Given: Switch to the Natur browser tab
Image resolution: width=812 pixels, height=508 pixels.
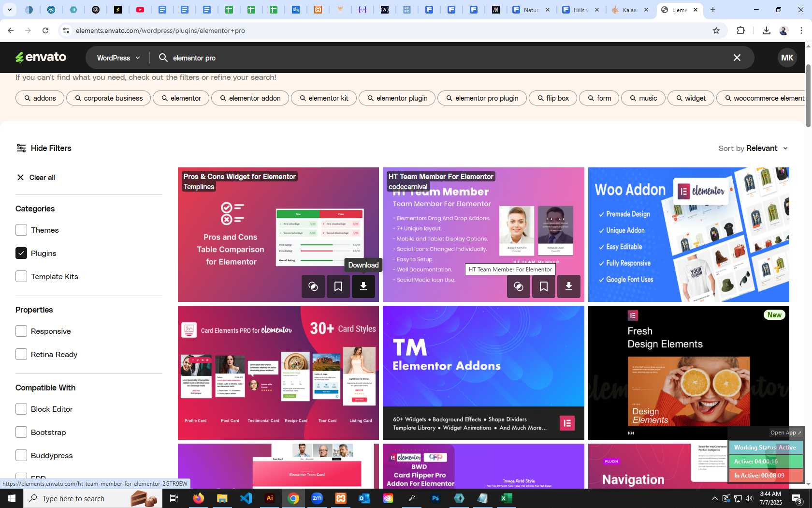Looking at the screenshot, I should 531,10.
